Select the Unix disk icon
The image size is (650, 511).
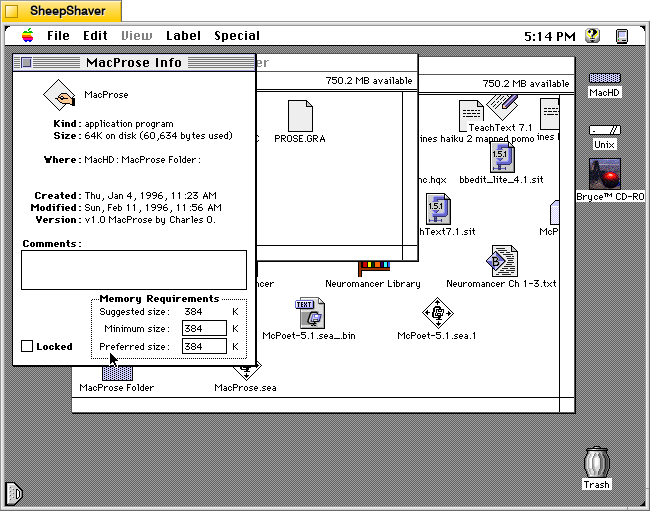604,131
